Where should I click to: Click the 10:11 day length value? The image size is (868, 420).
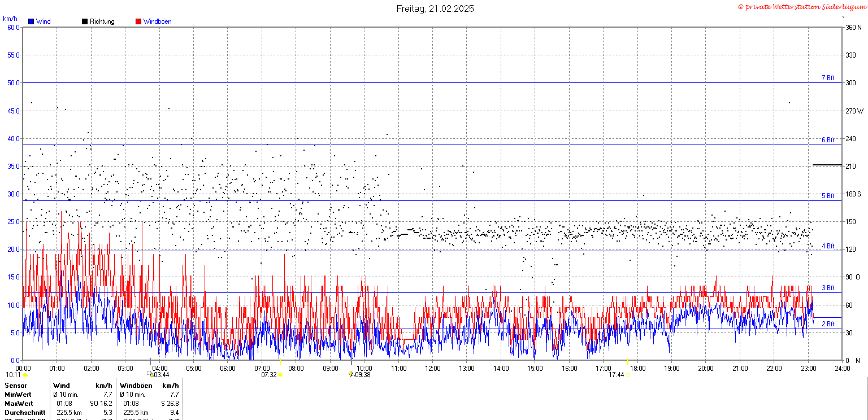coord(13,375)
